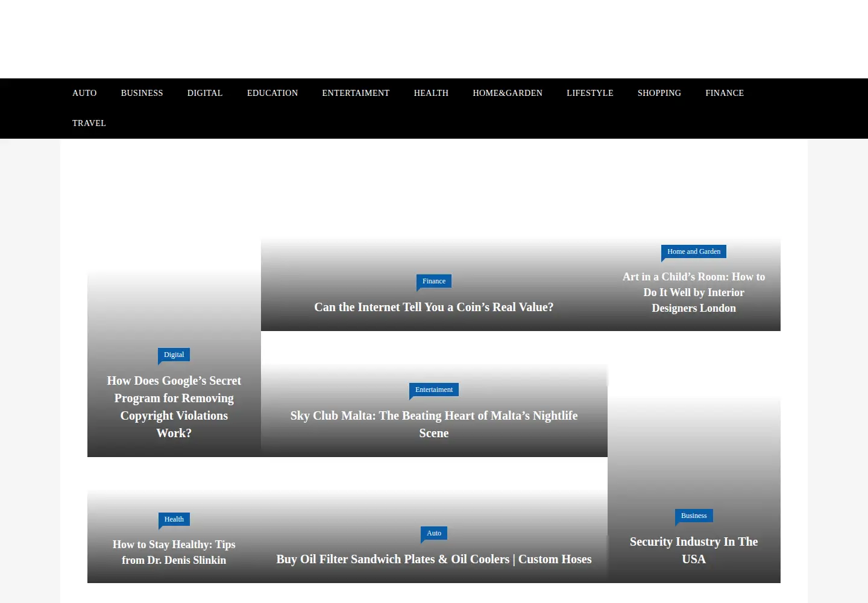
Task: Read 'Can the Internet Tell You a Coin's Real Value?'
Action: (434, 307)
